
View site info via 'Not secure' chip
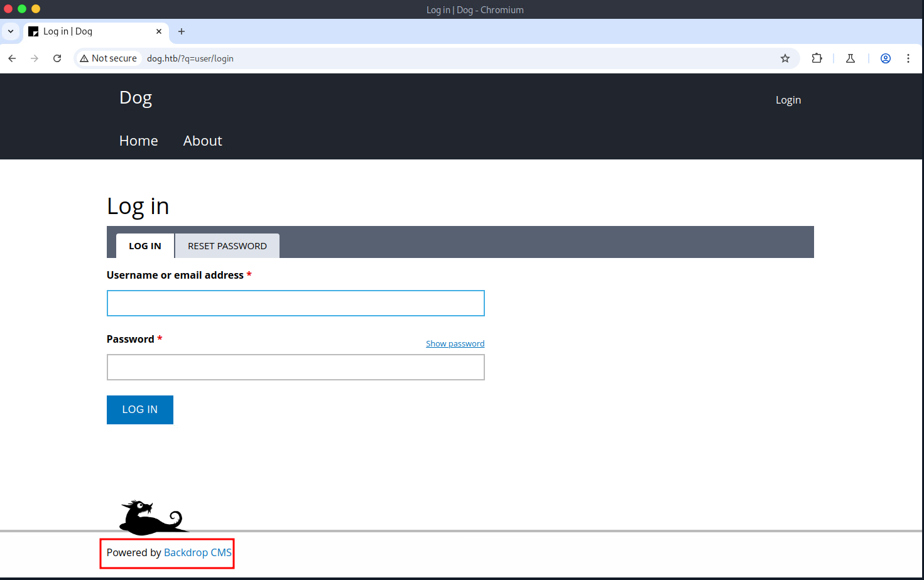click(x=108, y=58)
